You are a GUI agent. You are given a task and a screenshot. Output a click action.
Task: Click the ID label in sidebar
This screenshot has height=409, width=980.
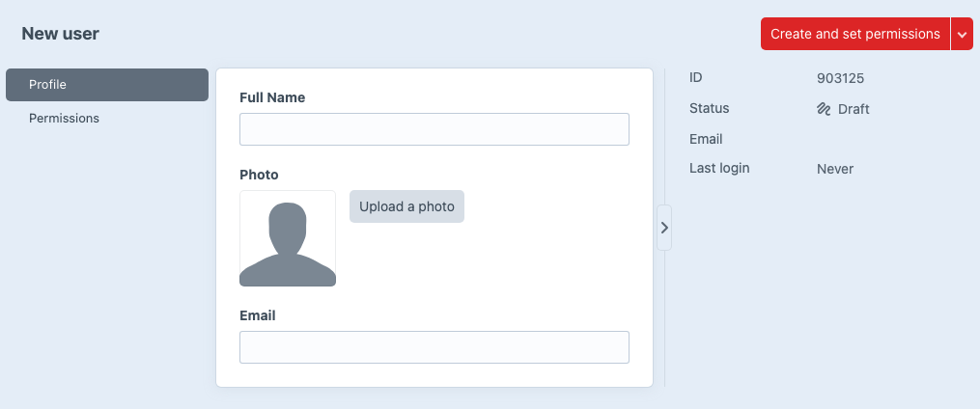tap(697, 77)
